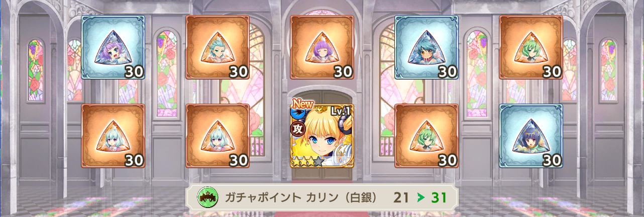
Task: Select the leftmost bottom-row orange shard tile
Action: tap(113, 136)
